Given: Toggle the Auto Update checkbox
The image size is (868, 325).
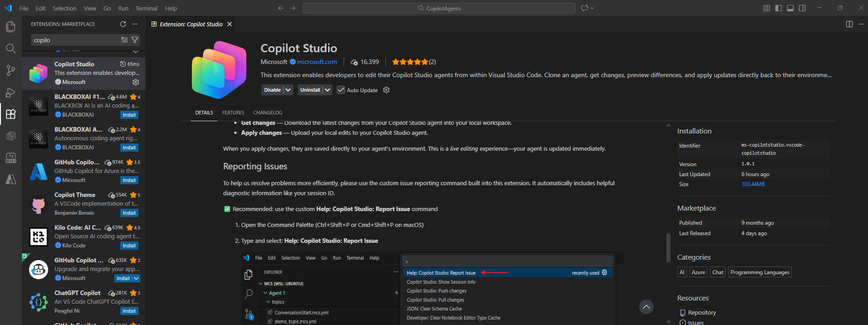Looking at the screenshot, I should (341, 90).
